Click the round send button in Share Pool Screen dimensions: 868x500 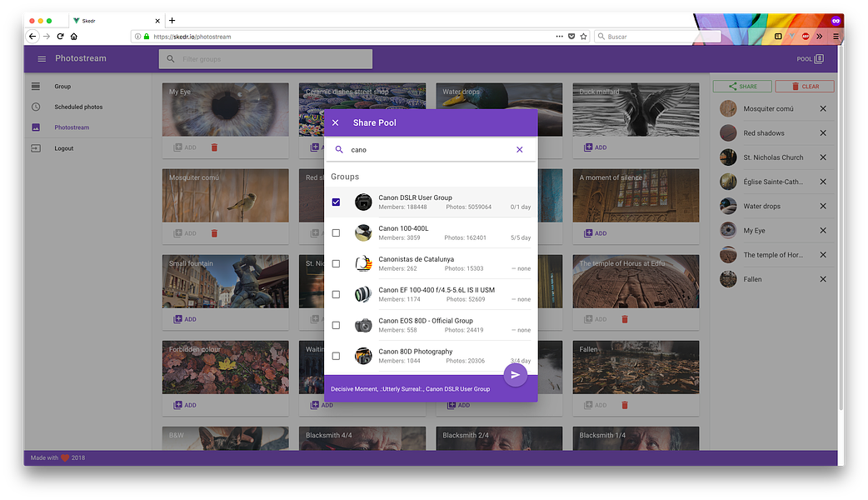[x=516, y=375]
